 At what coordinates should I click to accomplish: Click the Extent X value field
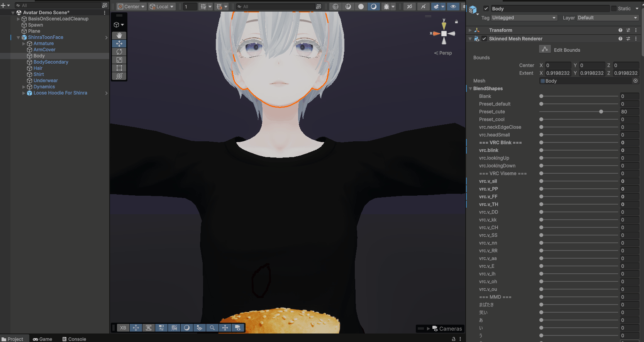(x=558, y=73)
